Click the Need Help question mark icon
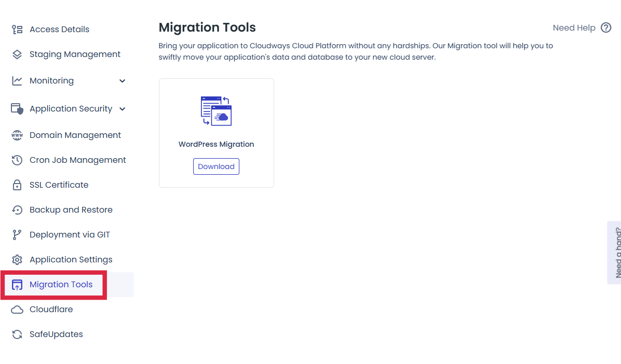 (606, 27)
